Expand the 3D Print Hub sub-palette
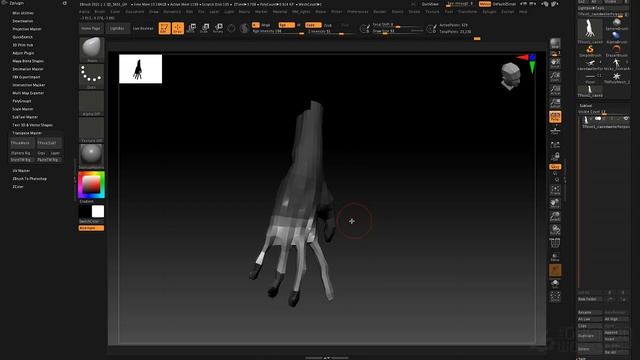Screen dimensions: 640x360 [x=22, y=45]
